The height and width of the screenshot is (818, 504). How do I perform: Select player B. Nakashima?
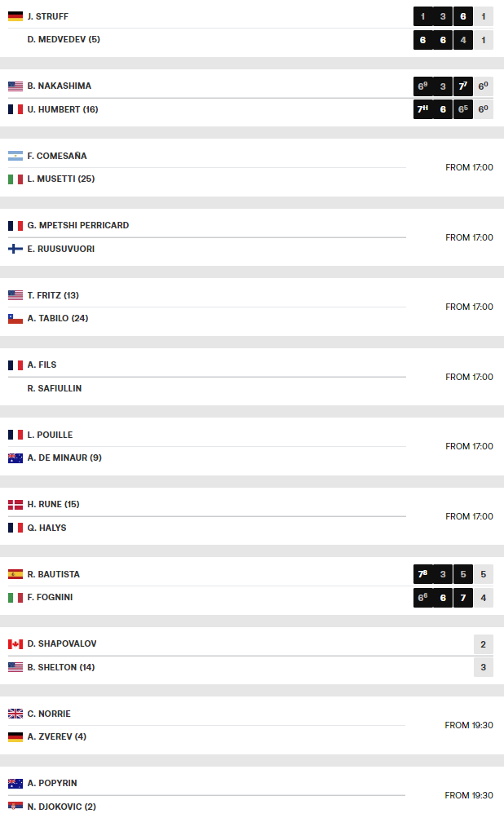59,86
